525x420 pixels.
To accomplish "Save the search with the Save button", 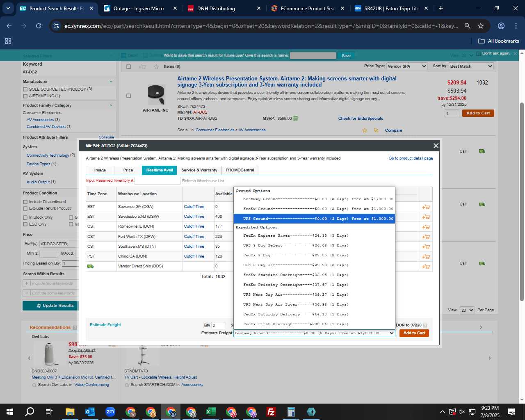I will click(346, 56).
